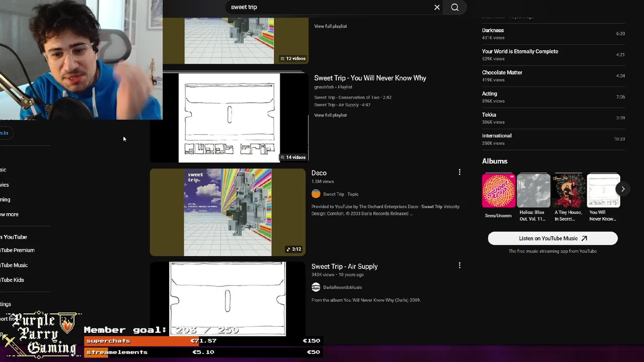Click the Listen on YouTube Music button

[x=553, y=238]
